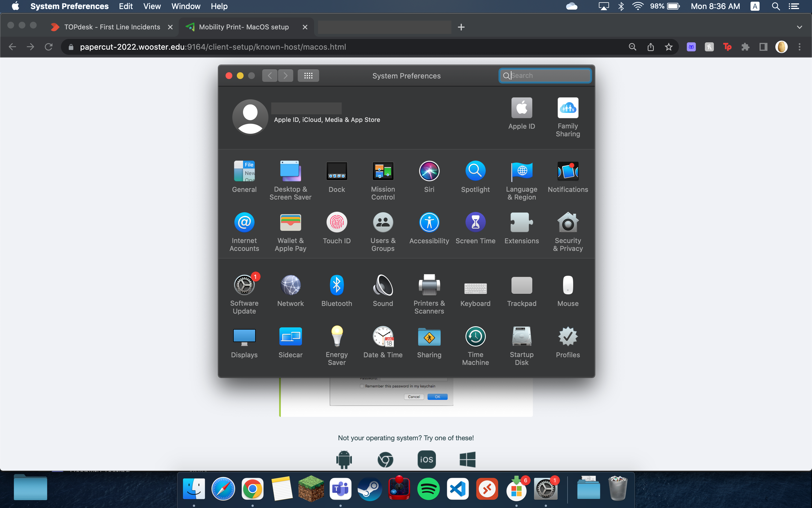The width and height of the screenshot is (812, 508).
Task: Open Printers & Scanners pane
Action: [x=429, y=294]
